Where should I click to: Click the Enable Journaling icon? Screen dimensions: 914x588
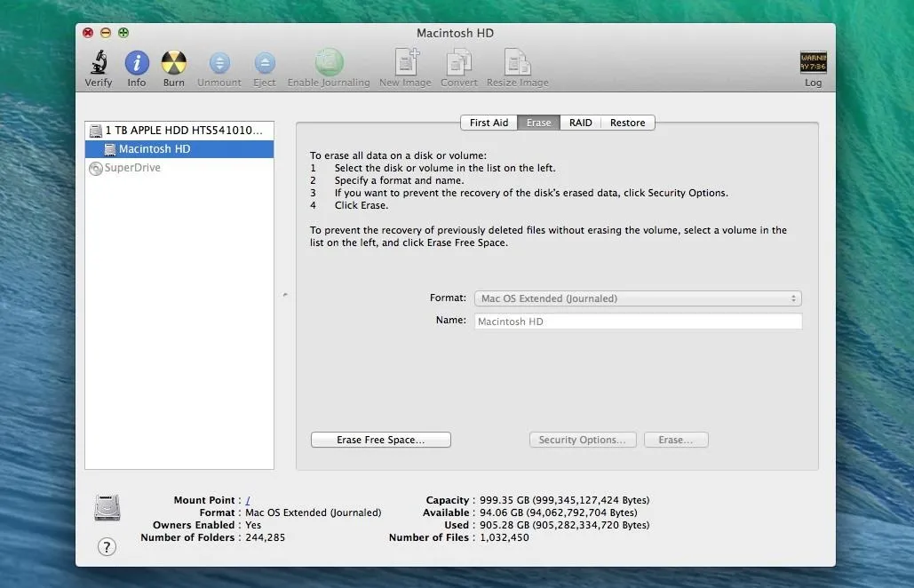[x=329, y=62]
